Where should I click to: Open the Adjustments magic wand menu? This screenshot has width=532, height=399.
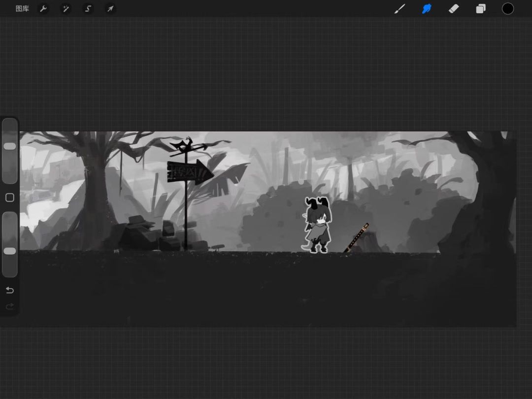(66, 9)
